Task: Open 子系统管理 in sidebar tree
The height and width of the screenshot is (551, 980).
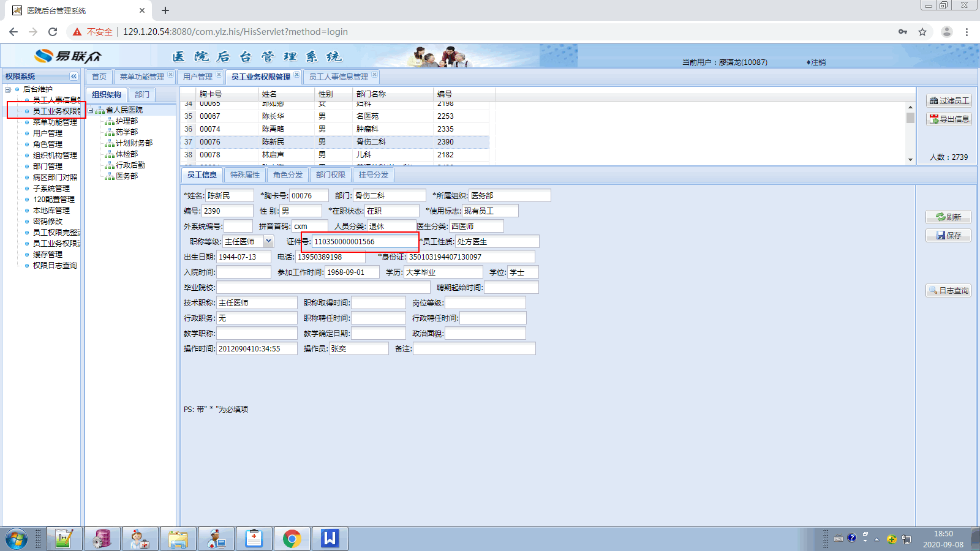Action: (51, 189)
